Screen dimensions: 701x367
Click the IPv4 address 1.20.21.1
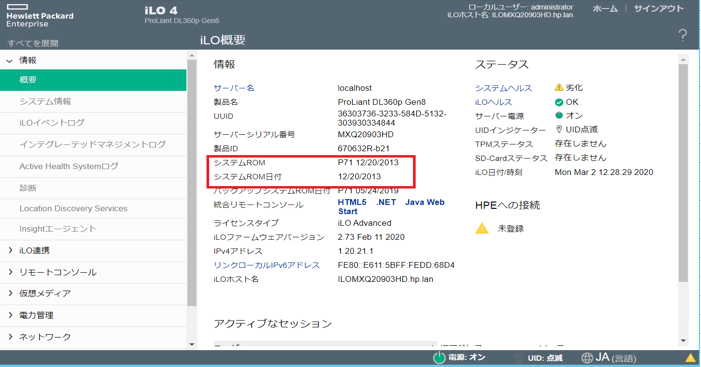[x=355, y=251]
